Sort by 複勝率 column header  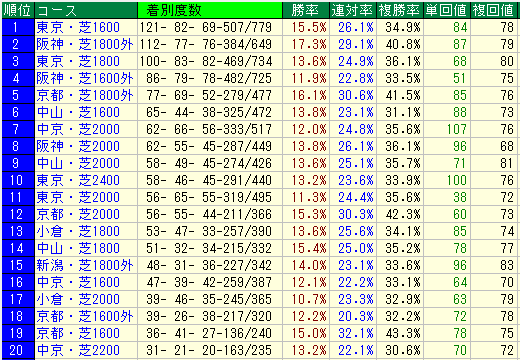400,10
